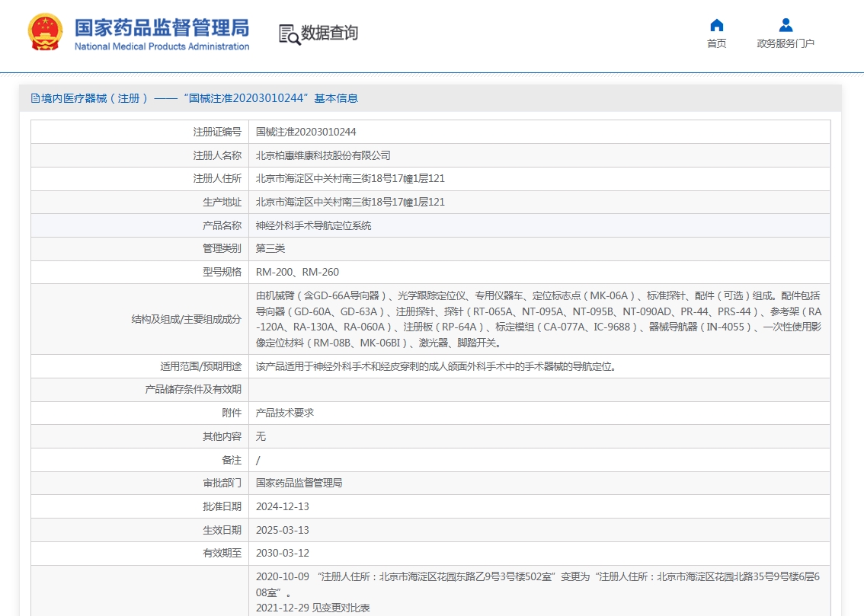Click the 政务服务门户 label
The height and width of the screenshot is (616, 864).
(786, 43)
